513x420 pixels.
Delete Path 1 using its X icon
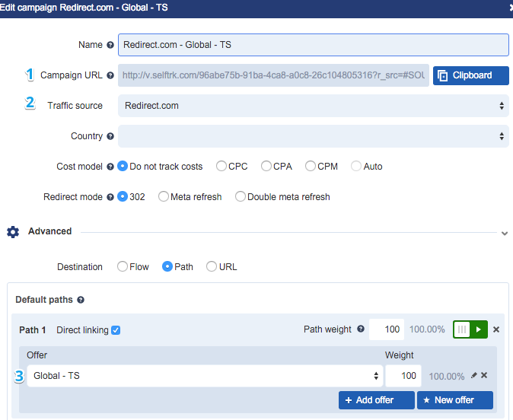[496, 329]
